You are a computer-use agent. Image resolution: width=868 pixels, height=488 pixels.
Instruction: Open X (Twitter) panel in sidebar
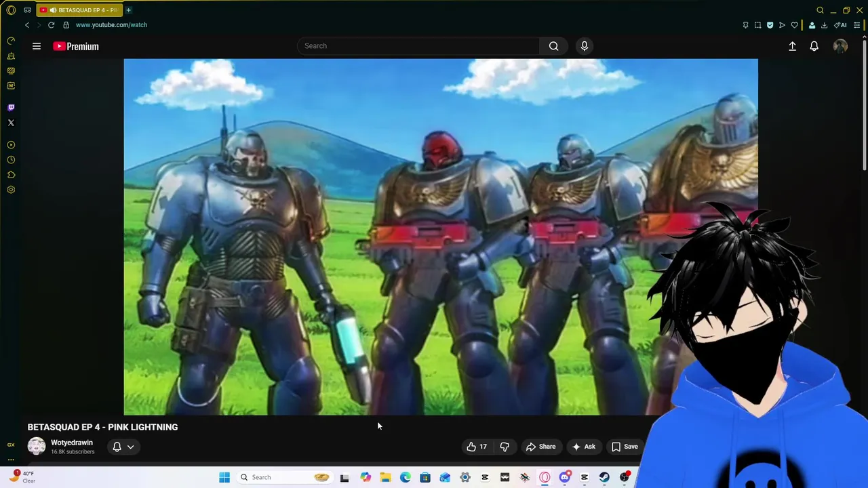[x=11, y=123]
